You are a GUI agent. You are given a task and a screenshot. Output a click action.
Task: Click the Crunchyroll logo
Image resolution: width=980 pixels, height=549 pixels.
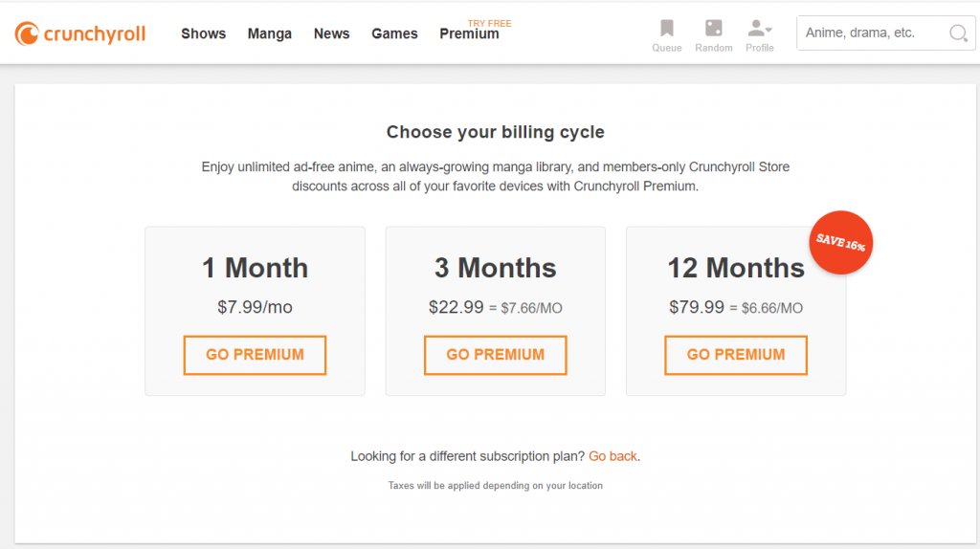click(80, 33)
